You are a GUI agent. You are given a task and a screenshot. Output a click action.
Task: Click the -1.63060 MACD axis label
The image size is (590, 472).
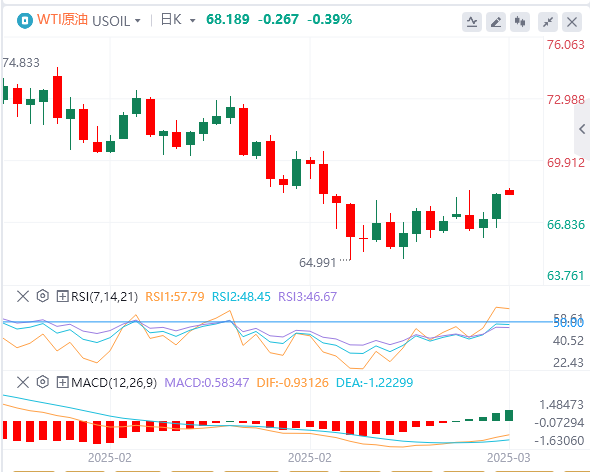(559, 440)
